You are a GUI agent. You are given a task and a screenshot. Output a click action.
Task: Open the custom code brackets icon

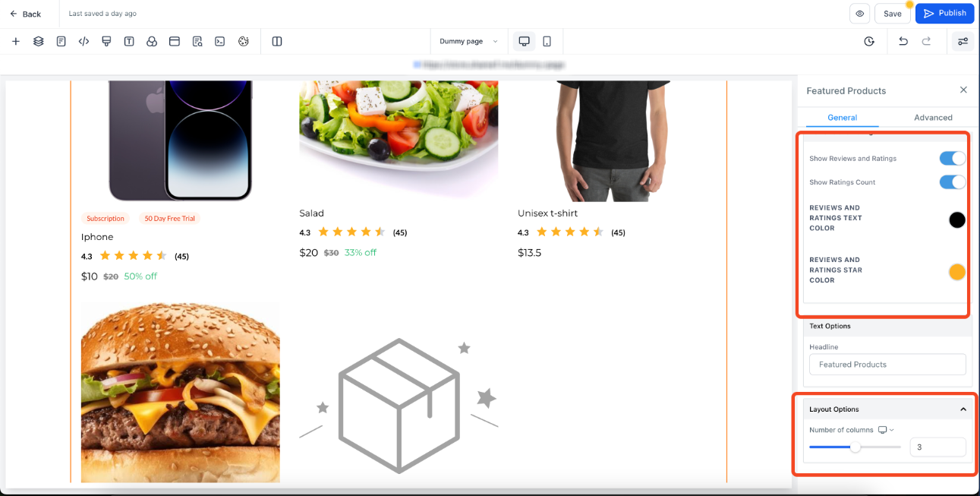(x=84, y=42)
